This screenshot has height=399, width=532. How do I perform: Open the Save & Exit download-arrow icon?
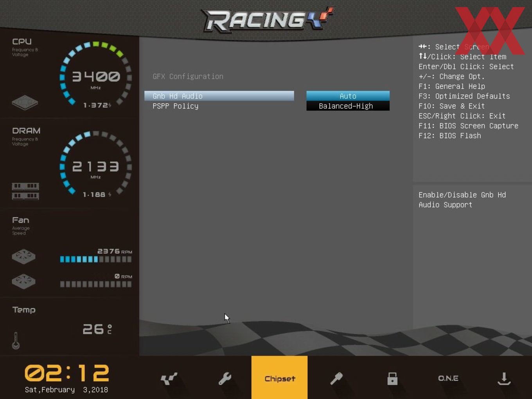[x=504, y=379]
